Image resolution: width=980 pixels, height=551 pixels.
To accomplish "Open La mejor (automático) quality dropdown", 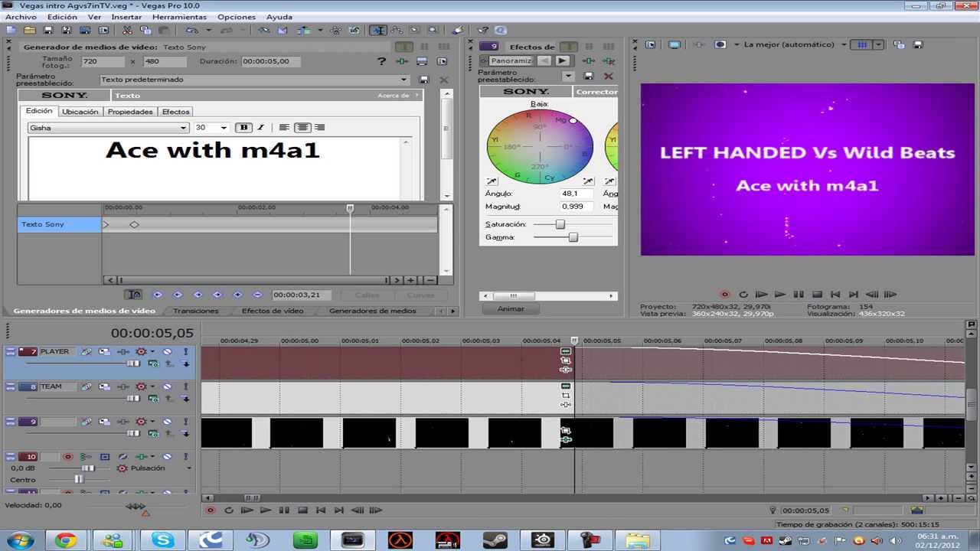I will point(844,44).
